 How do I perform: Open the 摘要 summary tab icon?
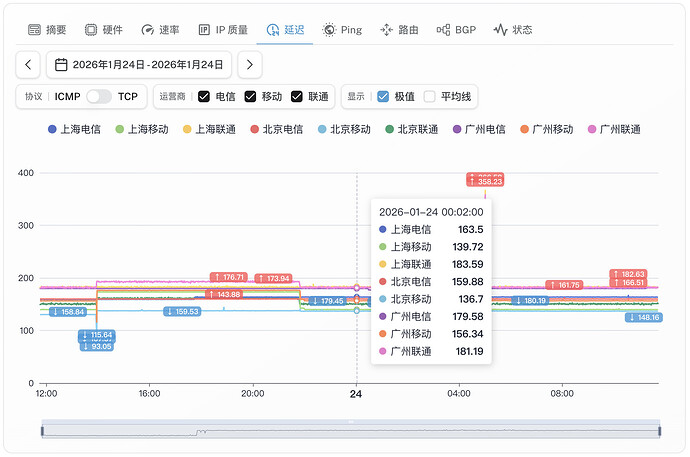(34, 29)
